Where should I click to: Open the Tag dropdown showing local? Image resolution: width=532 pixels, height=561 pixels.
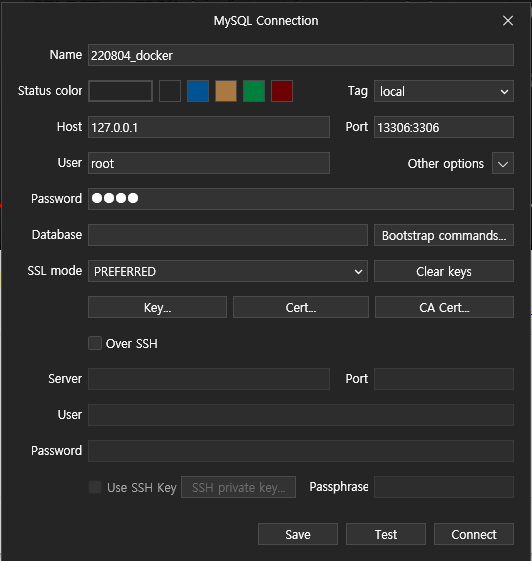coord(444,91)
